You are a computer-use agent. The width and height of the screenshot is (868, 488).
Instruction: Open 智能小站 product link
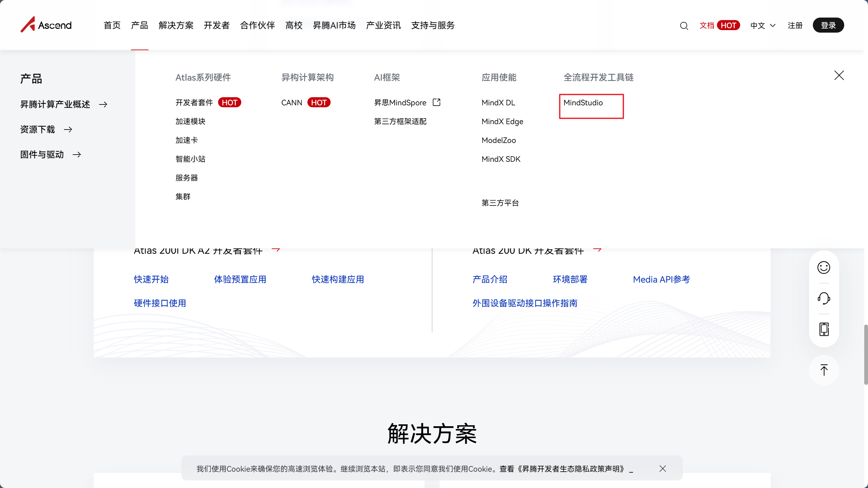[x=191, y=159]
